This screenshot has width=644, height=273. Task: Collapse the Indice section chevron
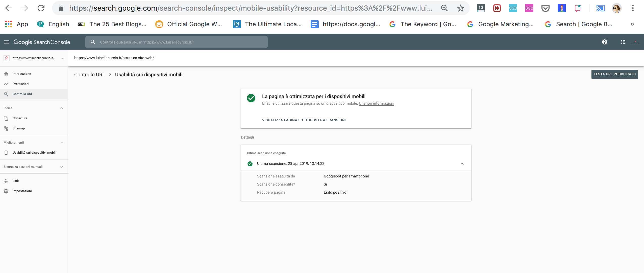[x=62, y=108]
